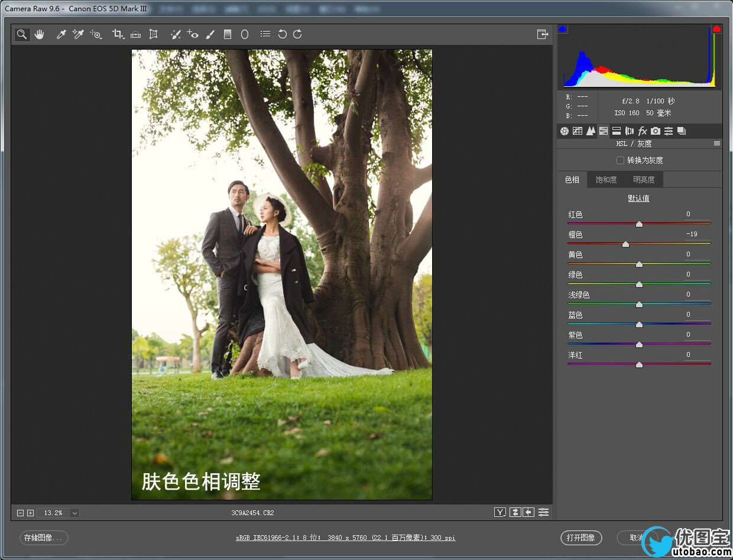
Task: Switch to 色相 tab
Action: click(572, 180)
